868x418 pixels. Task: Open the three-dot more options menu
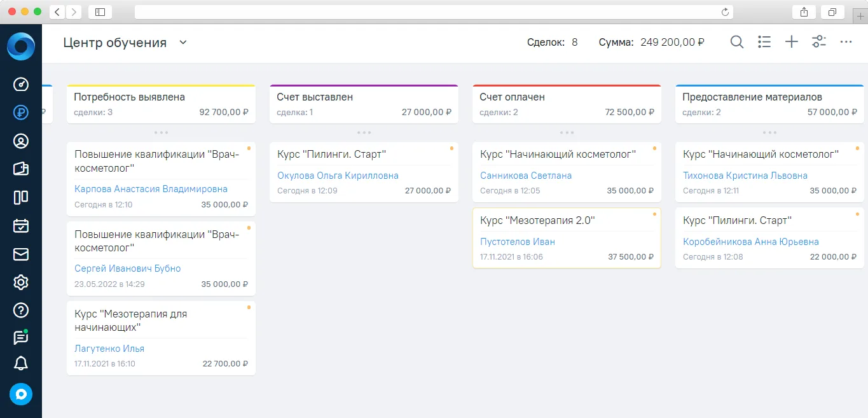(x=846, y=42)
